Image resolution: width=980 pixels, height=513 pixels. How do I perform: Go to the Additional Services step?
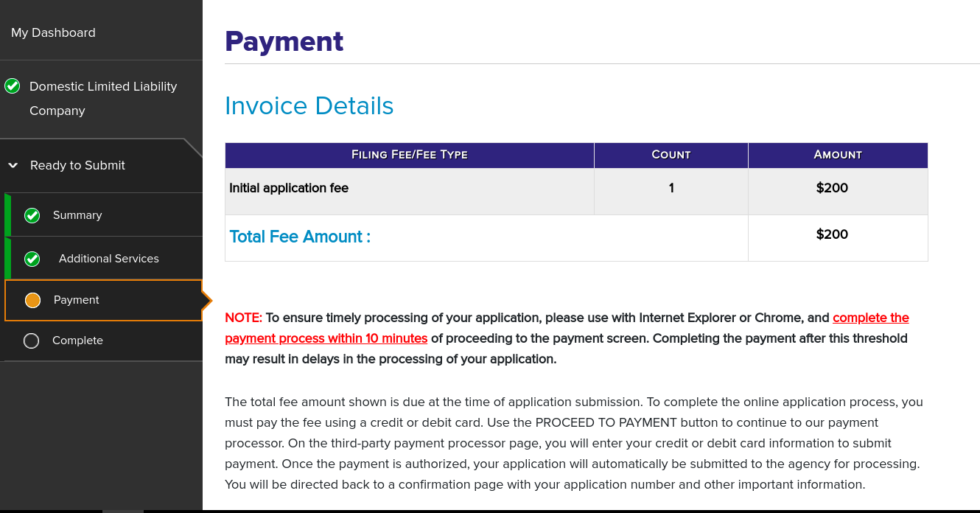tap(109, 259)
